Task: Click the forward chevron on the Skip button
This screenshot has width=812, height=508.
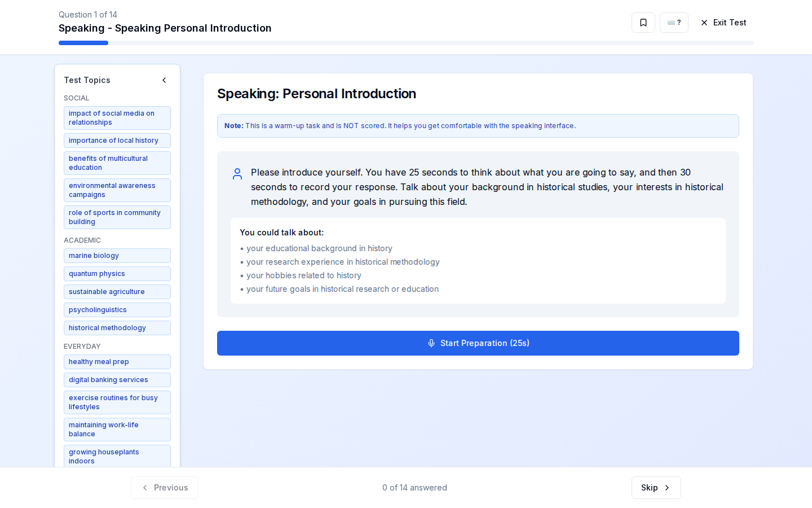Action: [x=666, y=488]
